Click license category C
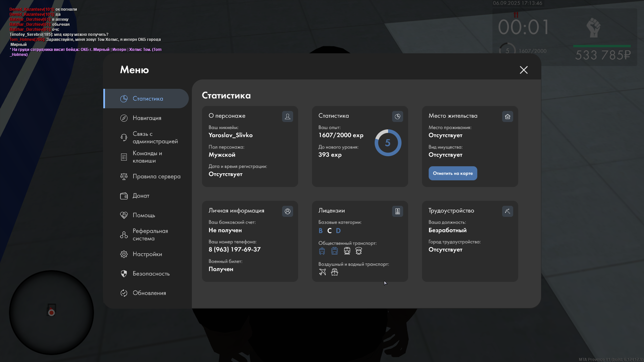This screenshot has height=362, width=644. point(329,231)
